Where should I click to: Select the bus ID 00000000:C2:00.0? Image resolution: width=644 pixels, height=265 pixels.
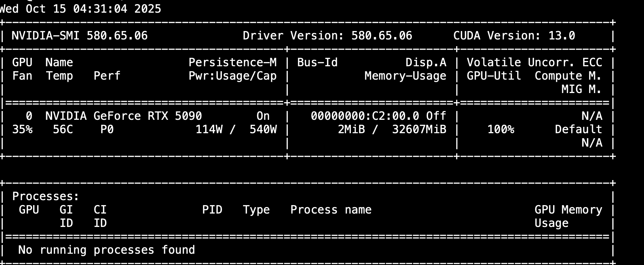pos(365,116)
